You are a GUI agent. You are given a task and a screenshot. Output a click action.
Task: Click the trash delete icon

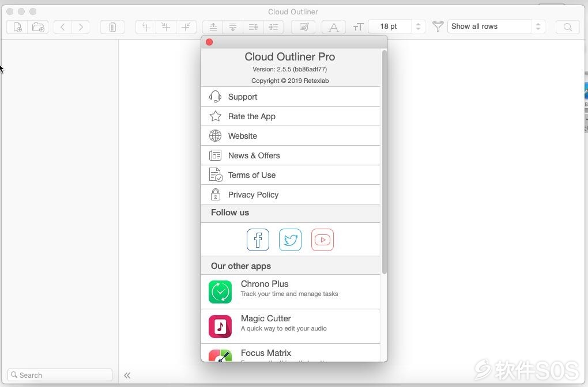[x=112, y=27]
